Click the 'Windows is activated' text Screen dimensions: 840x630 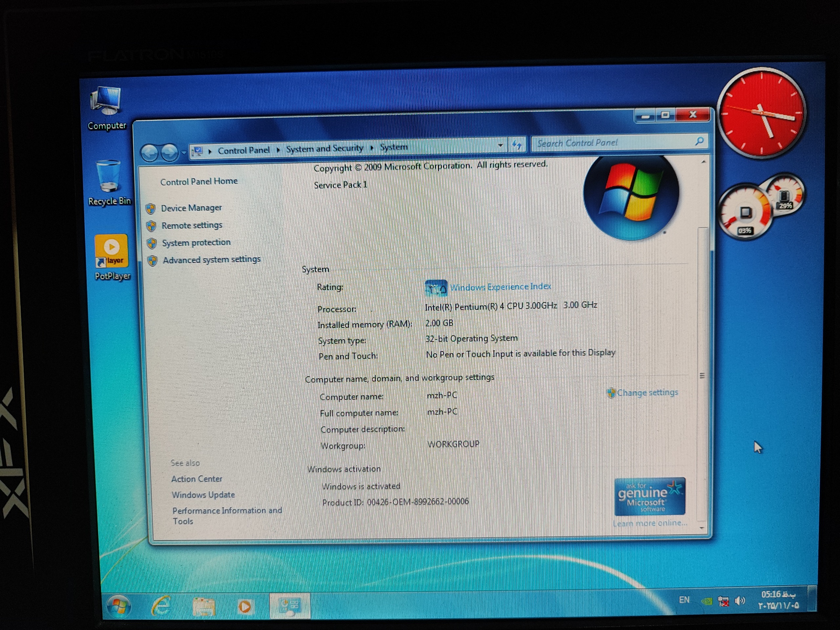(361, 487)
